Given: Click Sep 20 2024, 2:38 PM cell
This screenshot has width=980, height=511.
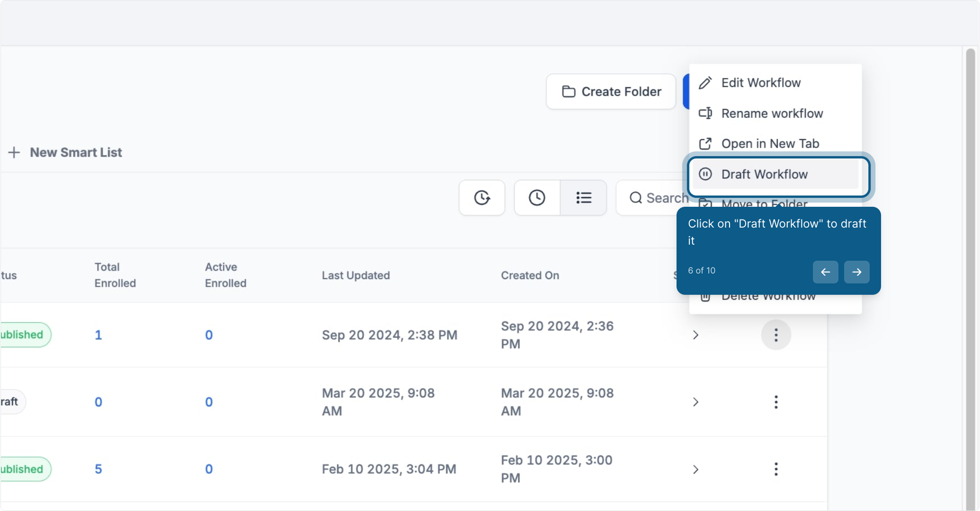Looking at the screenshot, I should 390,335.
